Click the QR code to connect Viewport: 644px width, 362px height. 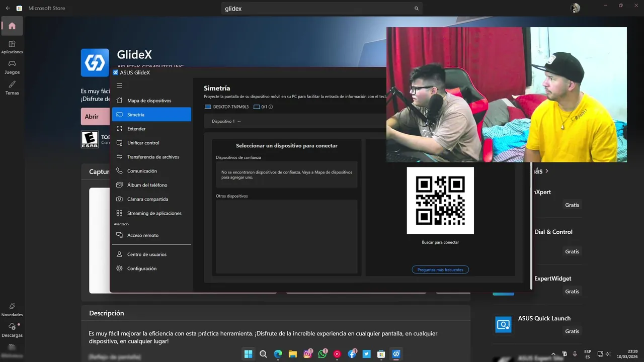[x=440, y=200]
